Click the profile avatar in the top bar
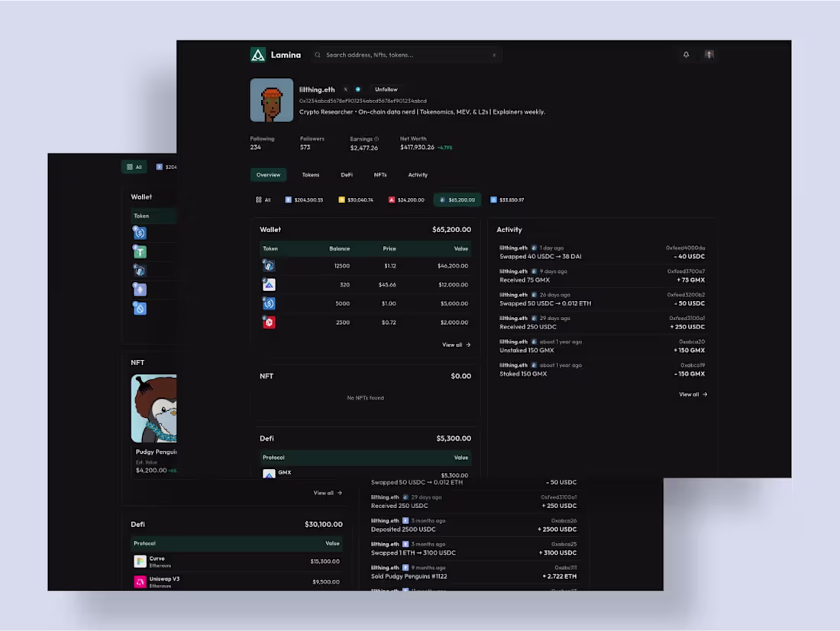The image size is (840, 631). pyautogui.click(x=709, y=54)
